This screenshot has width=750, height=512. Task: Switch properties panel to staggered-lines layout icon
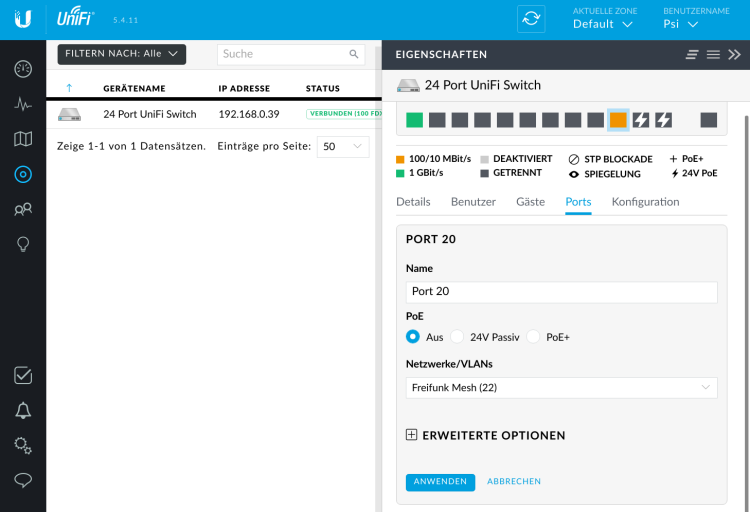692,55
